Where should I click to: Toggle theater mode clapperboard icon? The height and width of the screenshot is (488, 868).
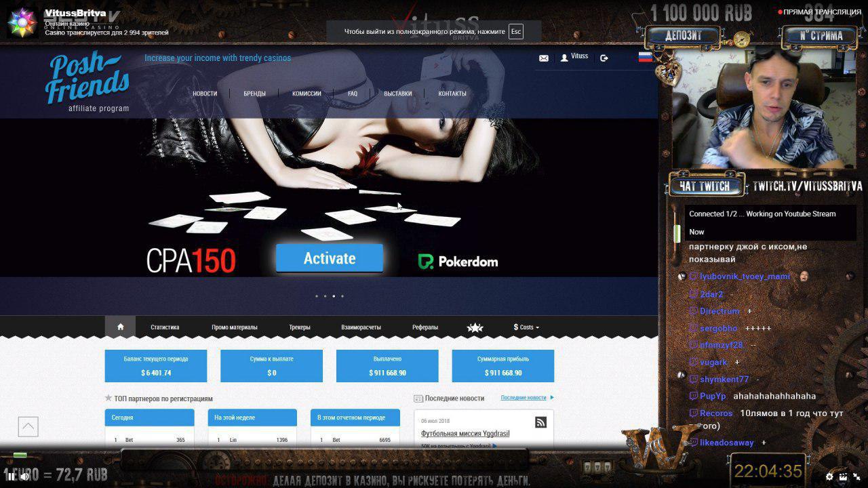coord(843,476)
